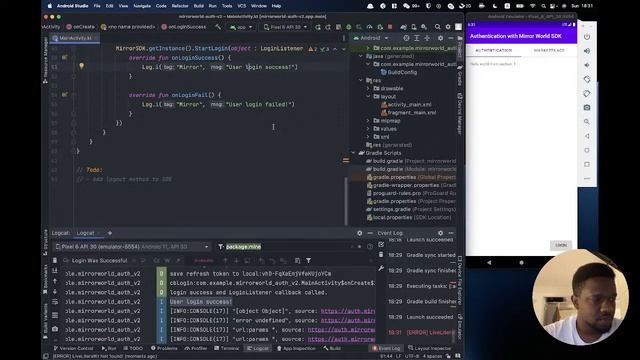Open the Profiler tool window tab

(196, 348)
